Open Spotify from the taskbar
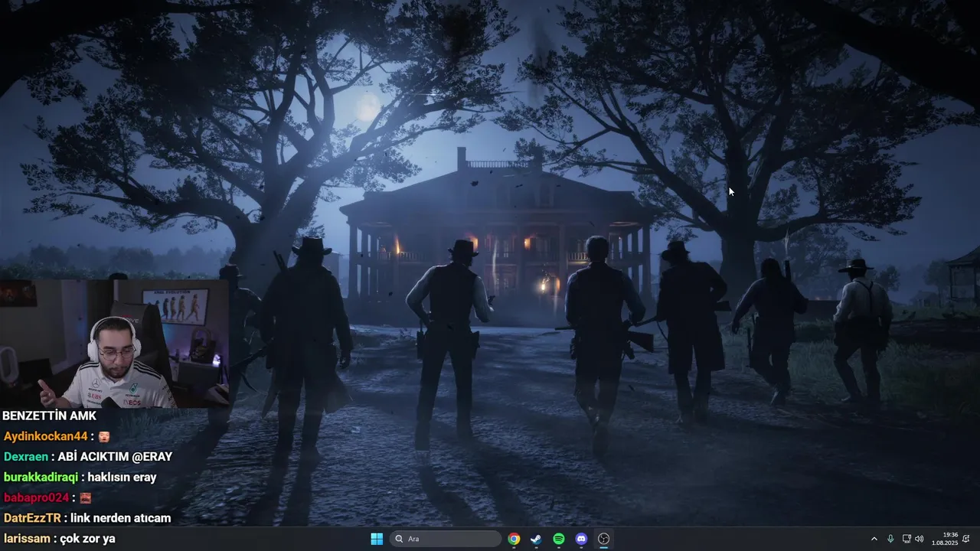Image resolution: width=980 pixels, height=551 pixels. tap(559, 539)
